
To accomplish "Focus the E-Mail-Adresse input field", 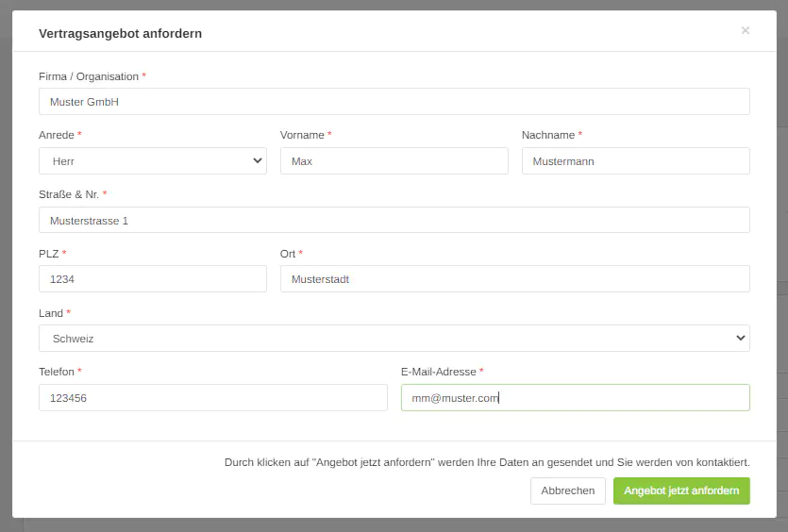I will pyautogui.click(x=575, y=398).
